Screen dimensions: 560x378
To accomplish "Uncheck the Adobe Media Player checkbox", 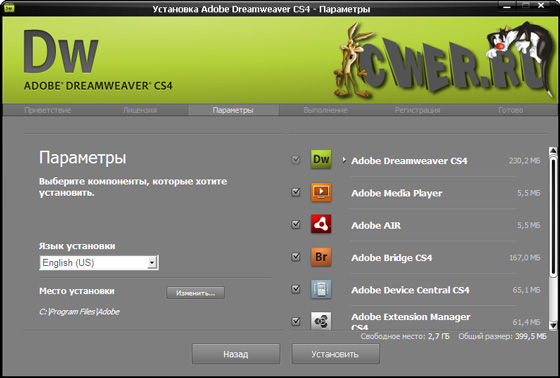I will [296, 192].
